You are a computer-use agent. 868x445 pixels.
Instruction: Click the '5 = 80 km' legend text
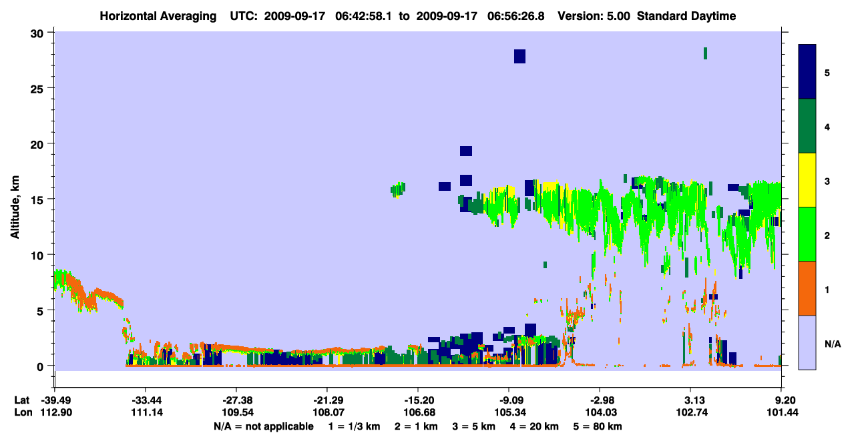click(598, 426)
